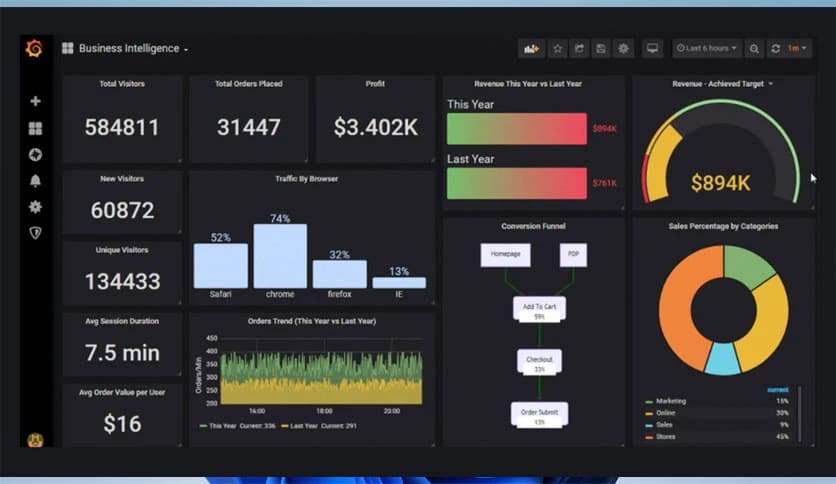Click the zoom out time range button

[754, 48]
